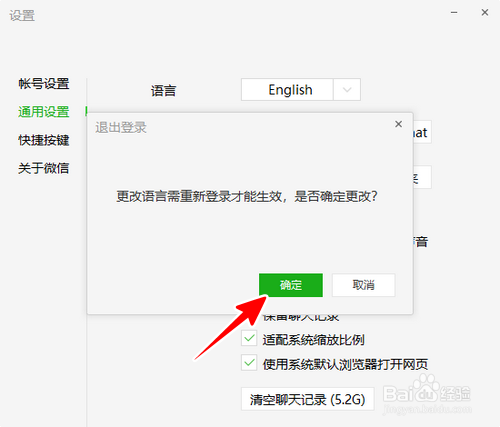This screenshot has height=427, width=500.
Task: Toggle 使用系统默认浏览器打开网页 checkbox
Action: click(x=249, y=363)
